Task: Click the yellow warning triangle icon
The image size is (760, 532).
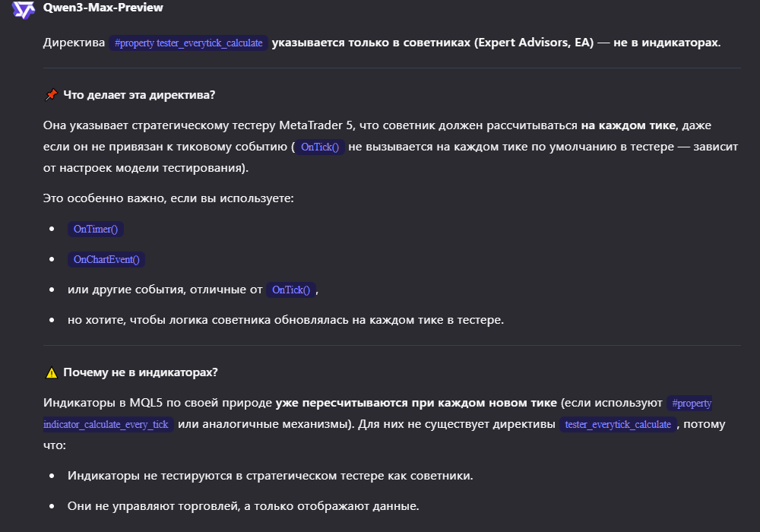Action: pos(52,372)
